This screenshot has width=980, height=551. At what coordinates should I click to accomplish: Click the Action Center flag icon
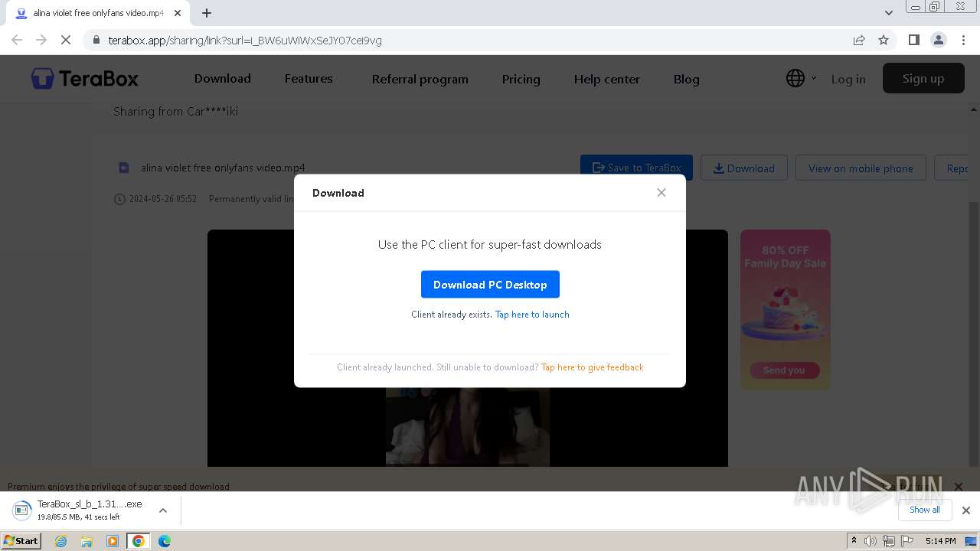907,541
